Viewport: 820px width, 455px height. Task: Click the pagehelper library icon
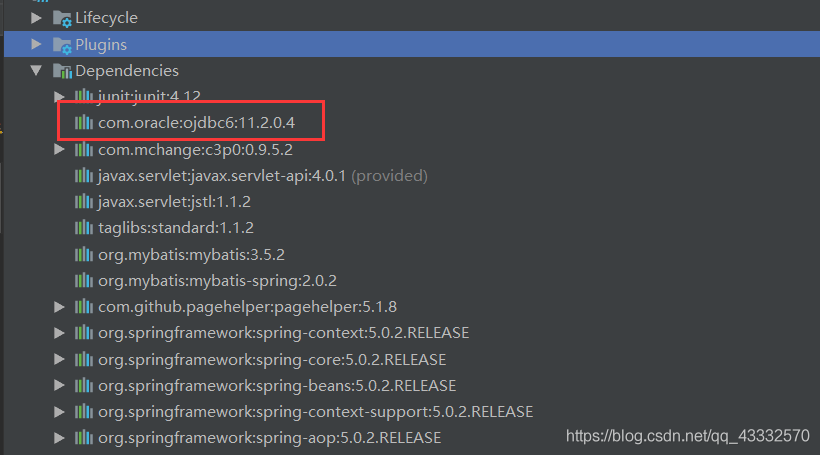point(84,306)
